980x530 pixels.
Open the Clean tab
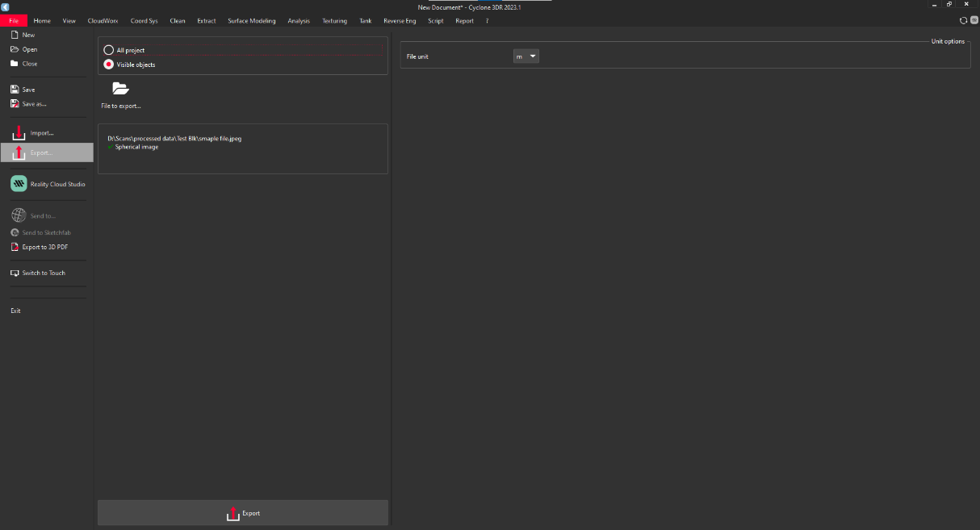coord(178,21)
